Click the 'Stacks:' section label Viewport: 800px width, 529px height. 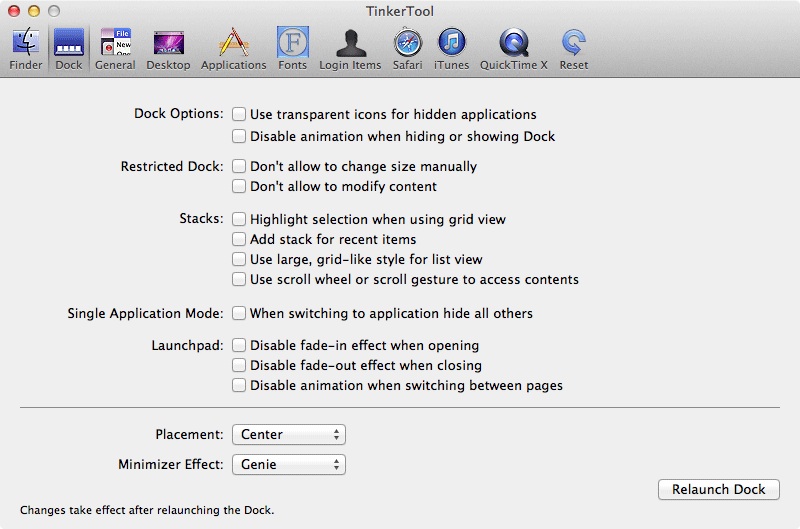click(x=202, y=219)
